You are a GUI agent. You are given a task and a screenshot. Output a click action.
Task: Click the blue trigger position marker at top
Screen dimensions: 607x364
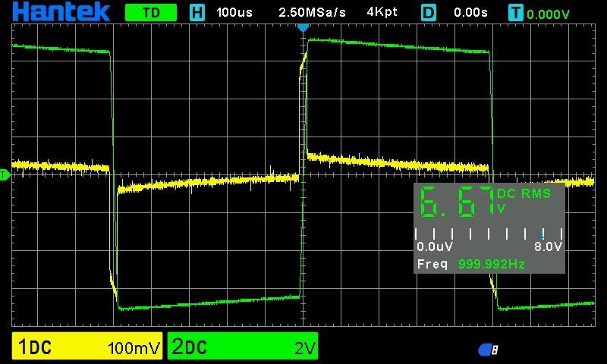(x=303, y=27)
